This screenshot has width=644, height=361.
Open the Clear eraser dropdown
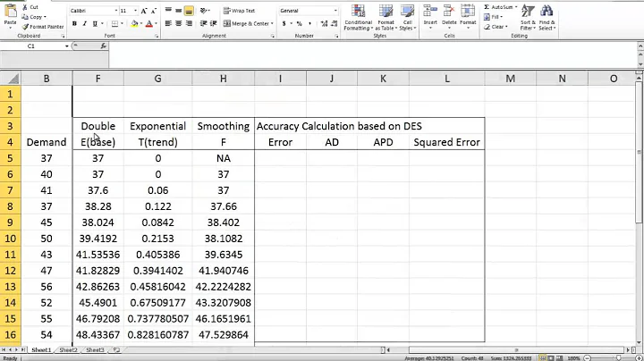tap(496, 27)
